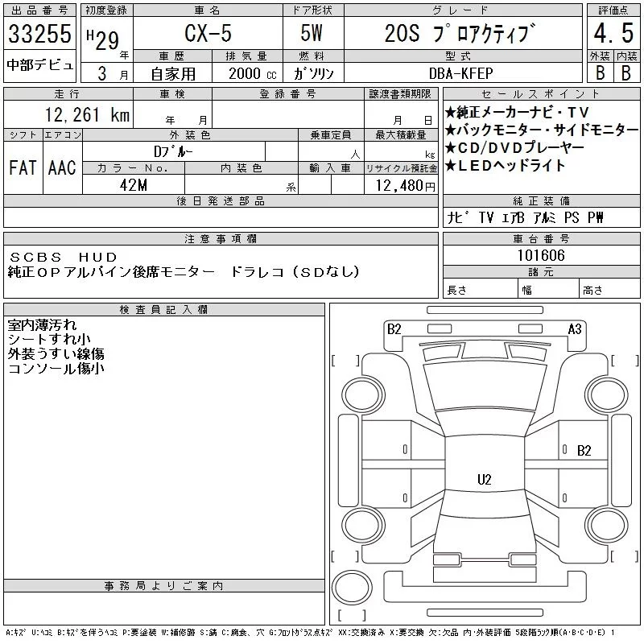Click the lot number "33255"
This screenshot has width=644, height=644.
(x=39, y=33)
